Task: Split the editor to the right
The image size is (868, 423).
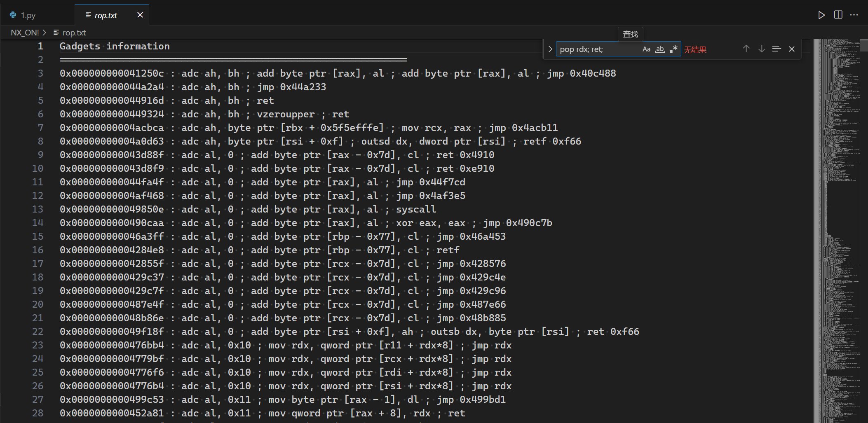Action: tap(838, 15)
